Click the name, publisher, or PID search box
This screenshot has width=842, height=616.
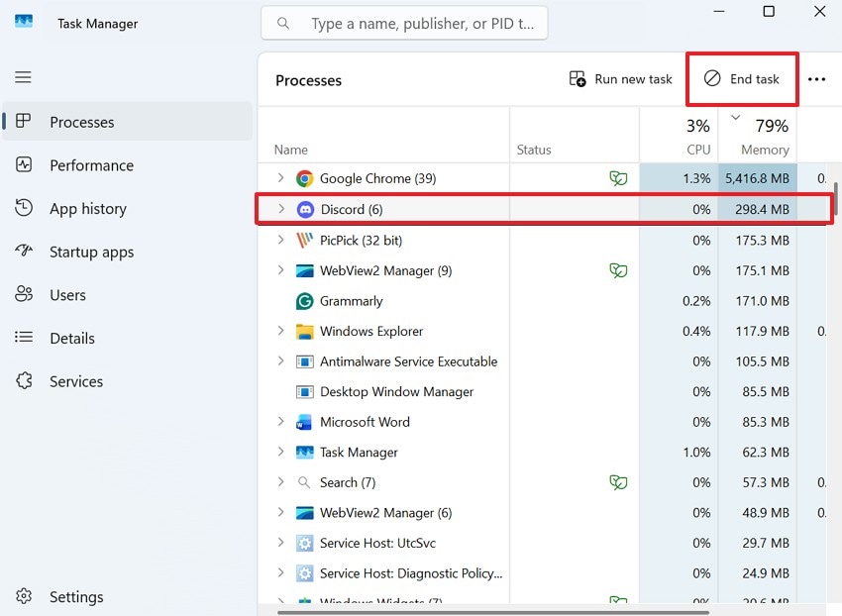pyautogui.click(x=404, y=23)
